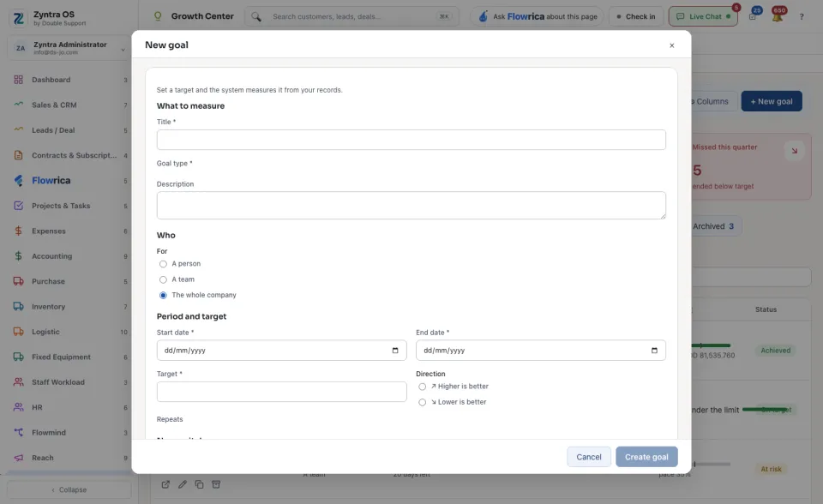Click the edit pencil icon below dialog
Screen dimensions: 823x504
point(182,484)
